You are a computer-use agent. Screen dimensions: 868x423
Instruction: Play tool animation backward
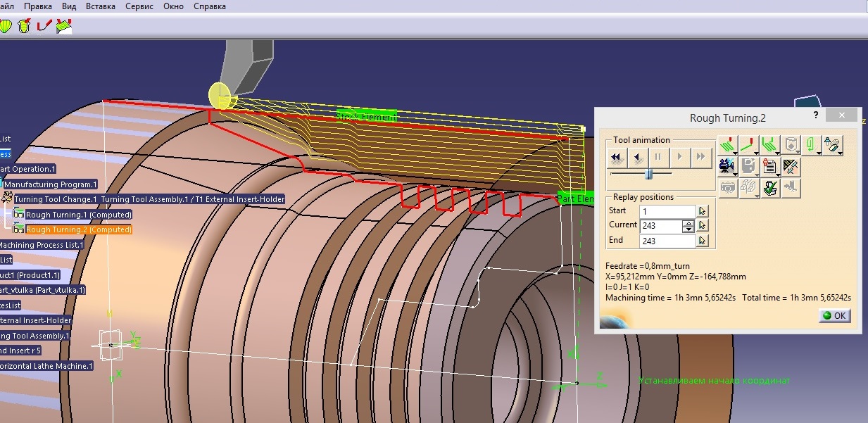(x=638, y=157)
